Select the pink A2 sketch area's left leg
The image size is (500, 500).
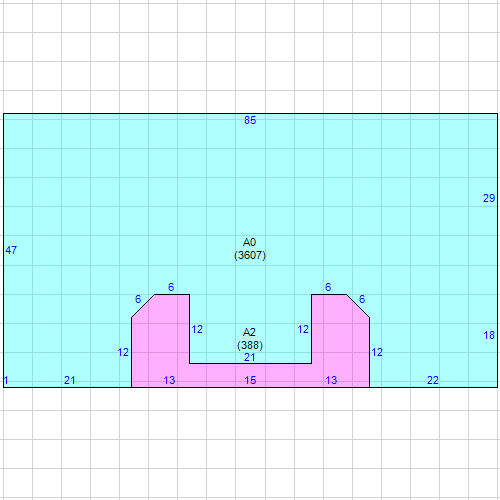tap(160, 341)
